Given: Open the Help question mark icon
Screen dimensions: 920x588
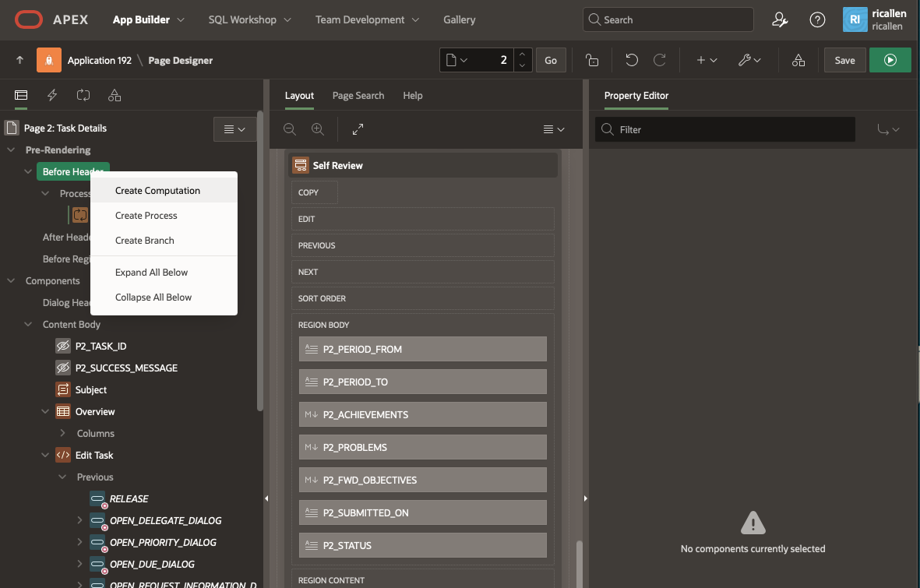Looking at the screenshot, I should (x=817, y=20).
